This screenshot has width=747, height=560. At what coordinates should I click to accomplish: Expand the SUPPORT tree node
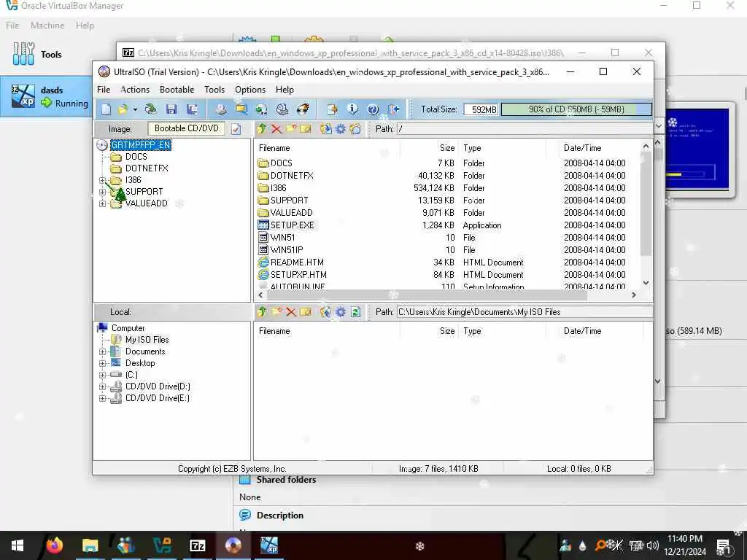click(x=102, y=192)
